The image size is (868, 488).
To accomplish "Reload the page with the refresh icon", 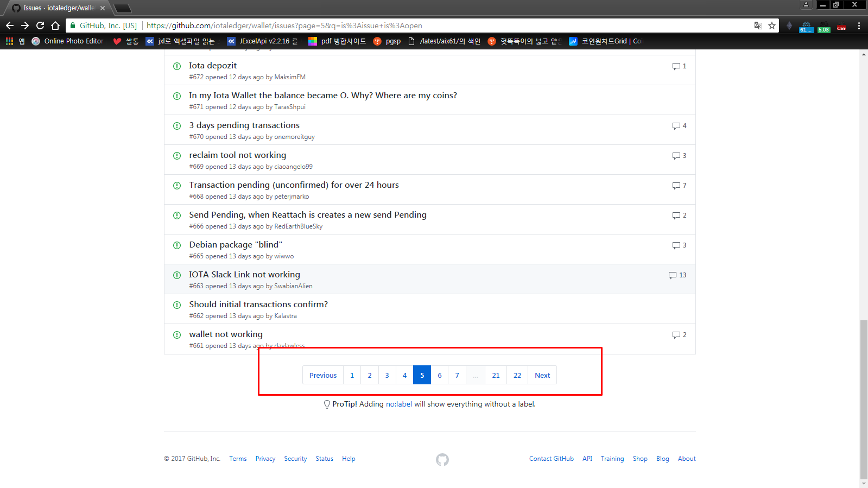I will (40, 26).
